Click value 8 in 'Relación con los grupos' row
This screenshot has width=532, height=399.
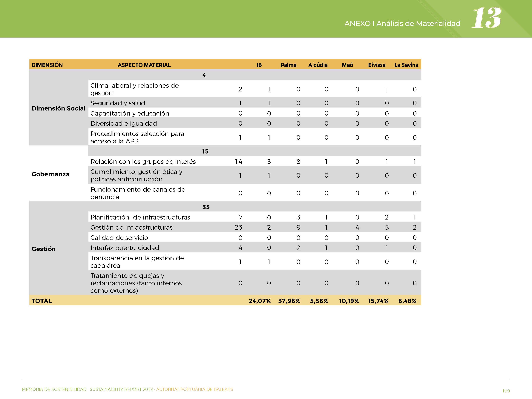(298, 162)
